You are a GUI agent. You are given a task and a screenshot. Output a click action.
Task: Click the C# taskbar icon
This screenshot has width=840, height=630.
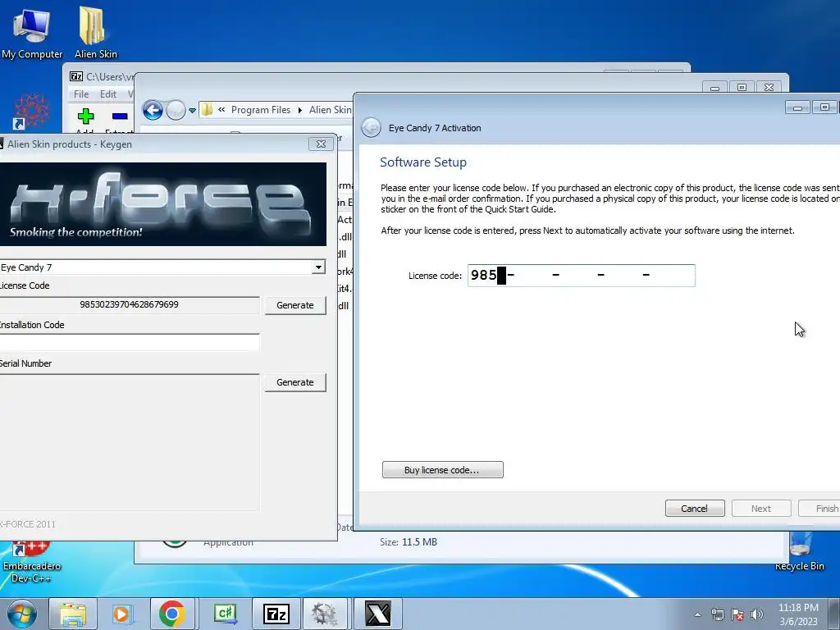pos(226,614)
